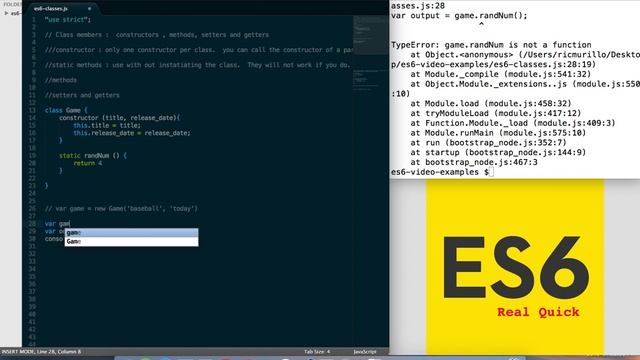The image size is (640, 360).
Task: Click '//static methods' comment line
Action: (197, 65)
